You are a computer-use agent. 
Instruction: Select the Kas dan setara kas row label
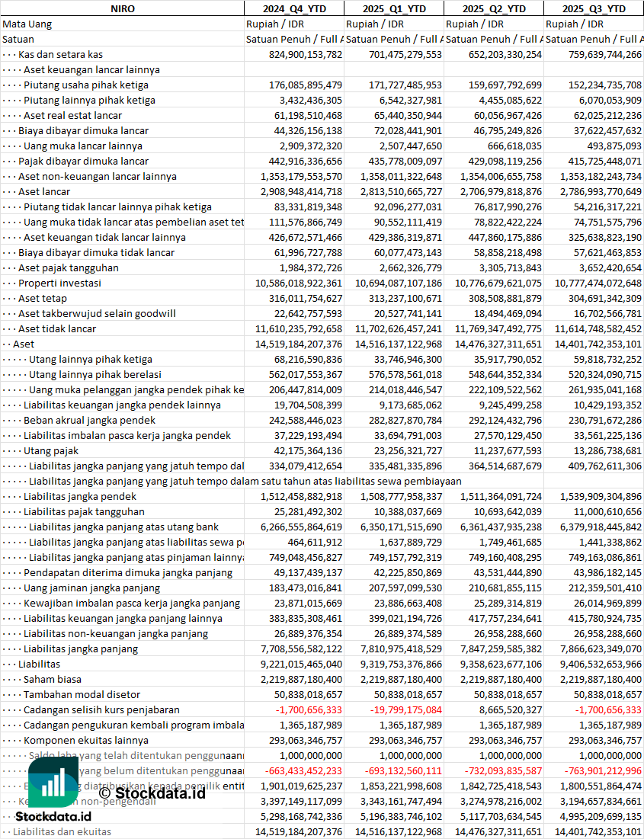coord(60,55)
